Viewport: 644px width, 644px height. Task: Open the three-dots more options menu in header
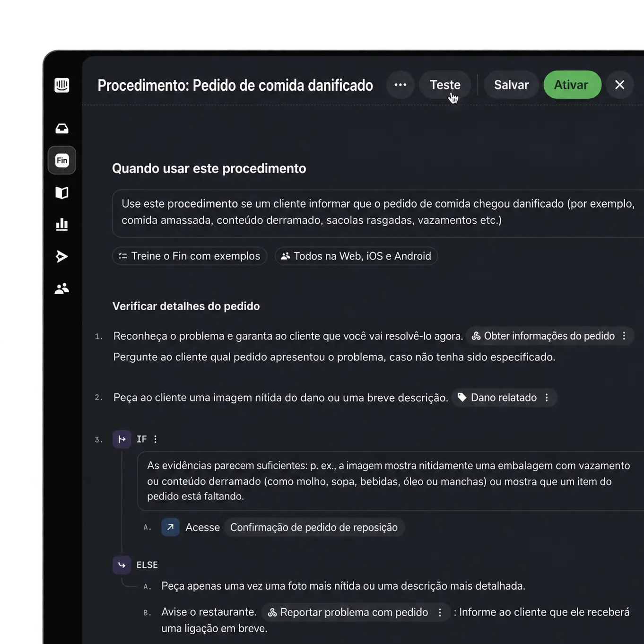click(x=400, y=85)
